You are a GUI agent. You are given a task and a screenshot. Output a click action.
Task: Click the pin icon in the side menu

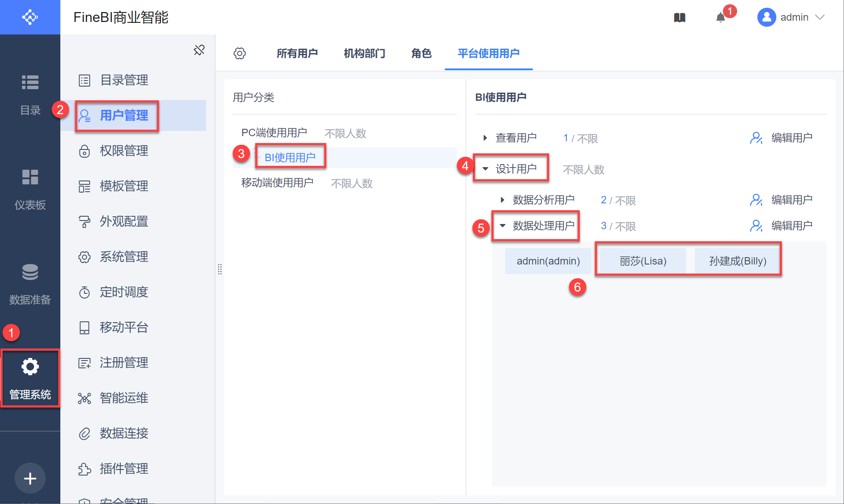(x=199, y=50)
